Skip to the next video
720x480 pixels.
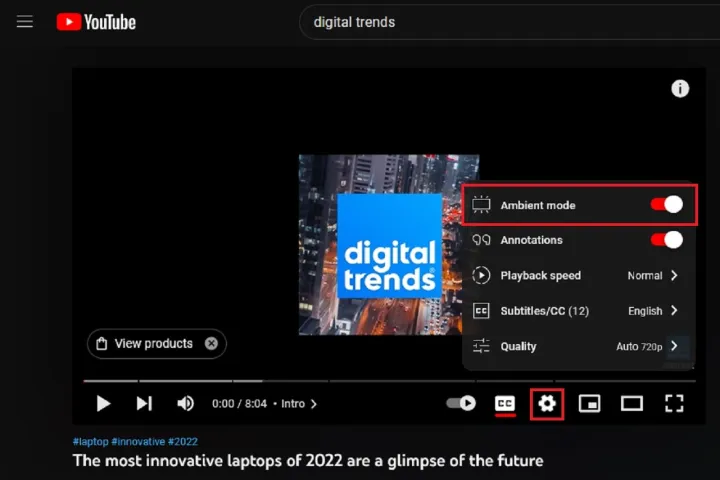coord(144,404)
